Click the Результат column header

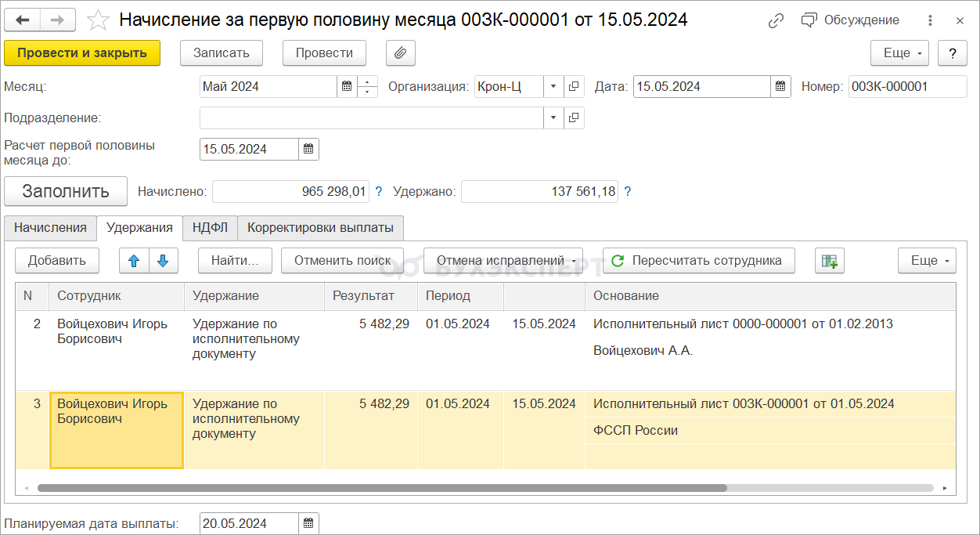371,296
